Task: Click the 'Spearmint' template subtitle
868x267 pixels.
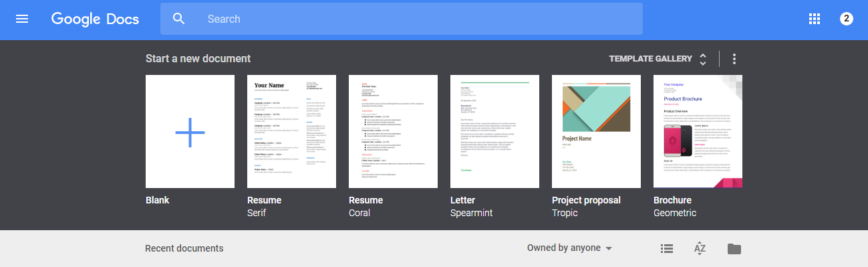Action: [472, 213]
